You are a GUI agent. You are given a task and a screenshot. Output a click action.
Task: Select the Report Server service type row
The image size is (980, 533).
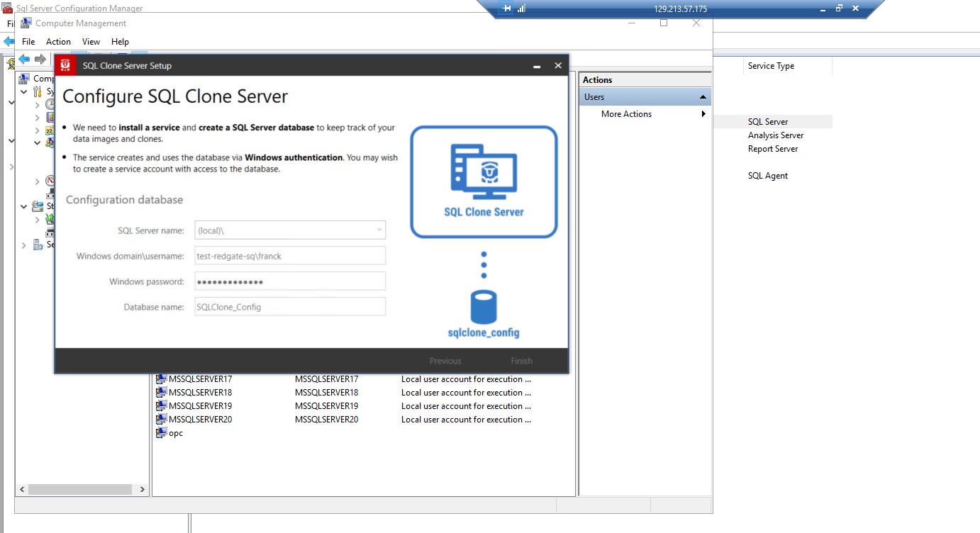pos(773,149)
